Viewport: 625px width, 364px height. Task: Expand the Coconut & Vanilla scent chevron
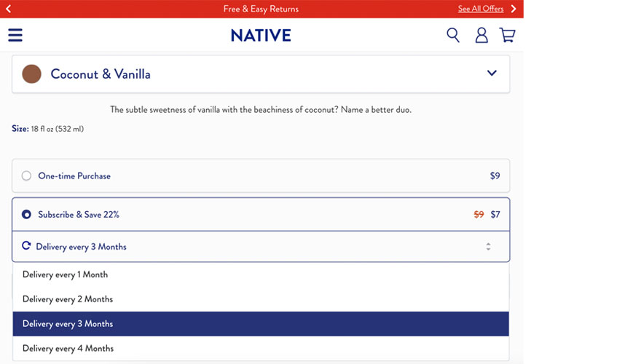click(492, 74)
